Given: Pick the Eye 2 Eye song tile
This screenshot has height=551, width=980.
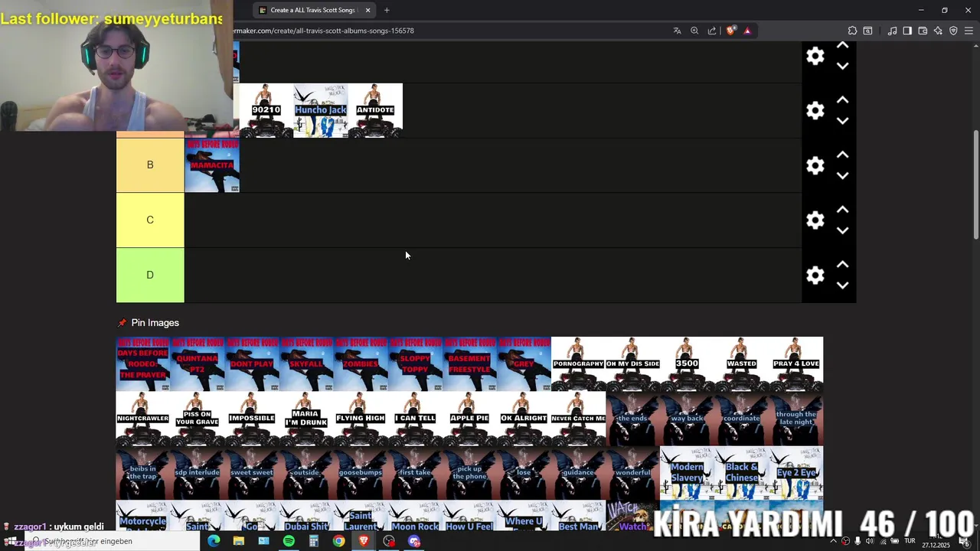Looking at the screenshot, I should (795, 473).
